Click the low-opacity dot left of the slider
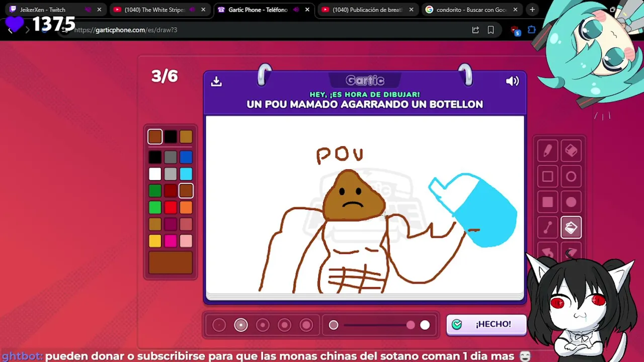Screen dimensions: 644x362 [334, 325]
